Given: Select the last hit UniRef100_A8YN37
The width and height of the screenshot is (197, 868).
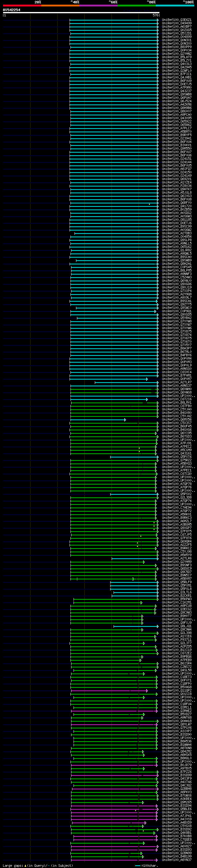Looking at the screenshot, I should coord(176,860).
